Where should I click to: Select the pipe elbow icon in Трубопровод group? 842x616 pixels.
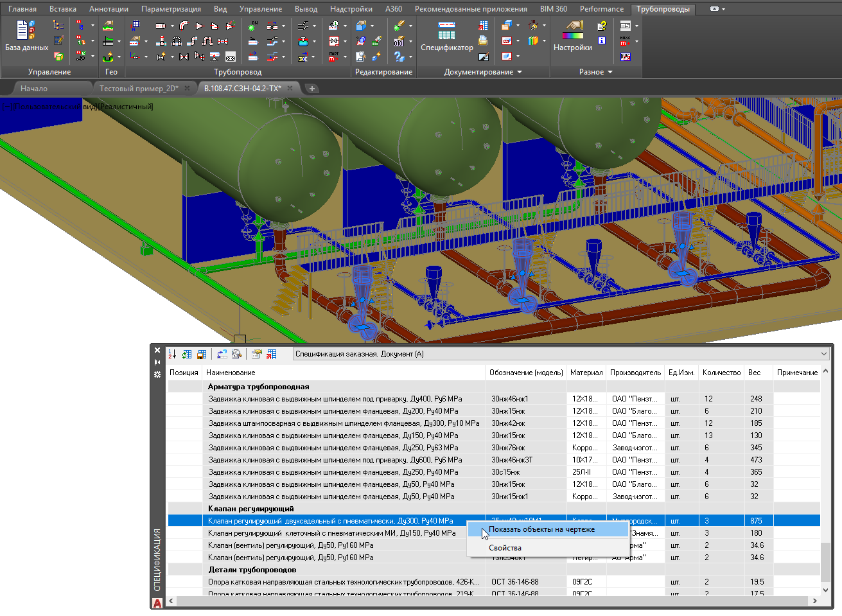coord(184,26)
